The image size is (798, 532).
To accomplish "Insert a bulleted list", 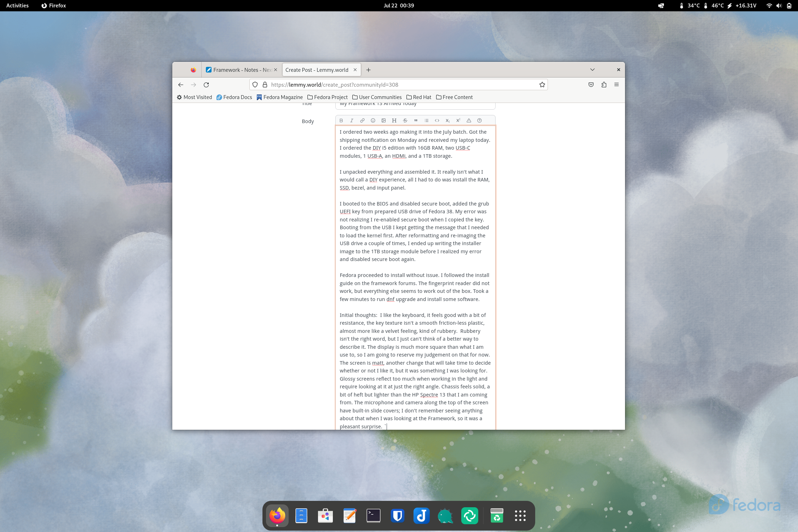I will click(x=426, y=121).
